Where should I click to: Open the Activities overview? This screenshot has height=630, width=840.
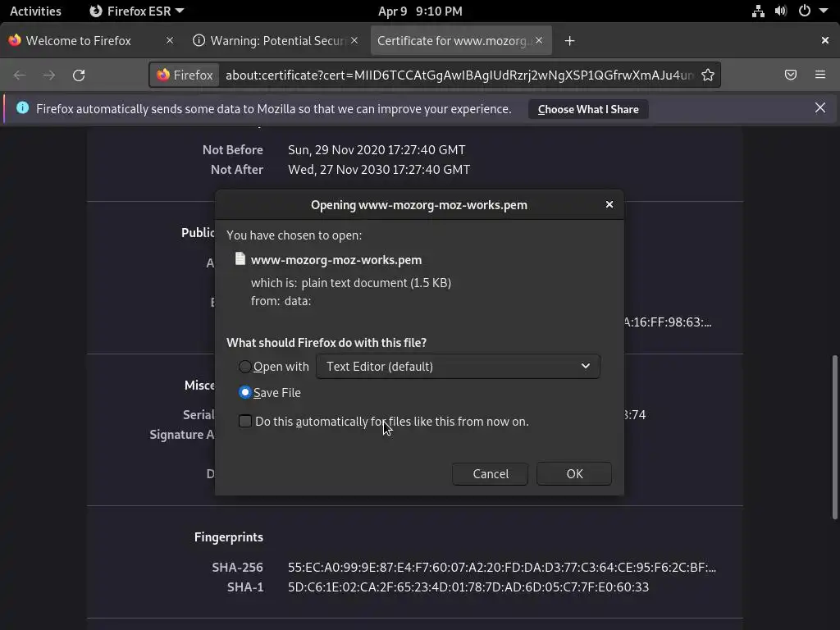35,11
